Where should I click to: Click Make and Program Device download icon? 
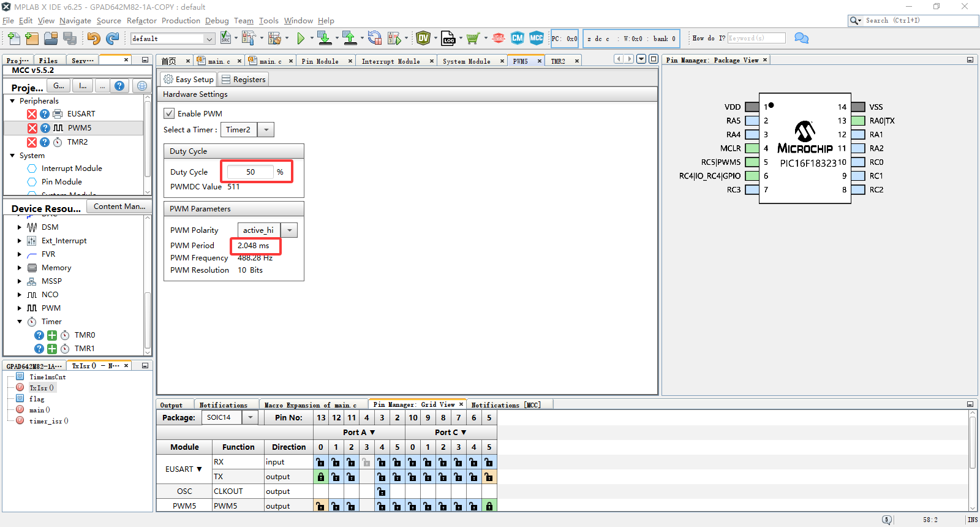[325, 38]
